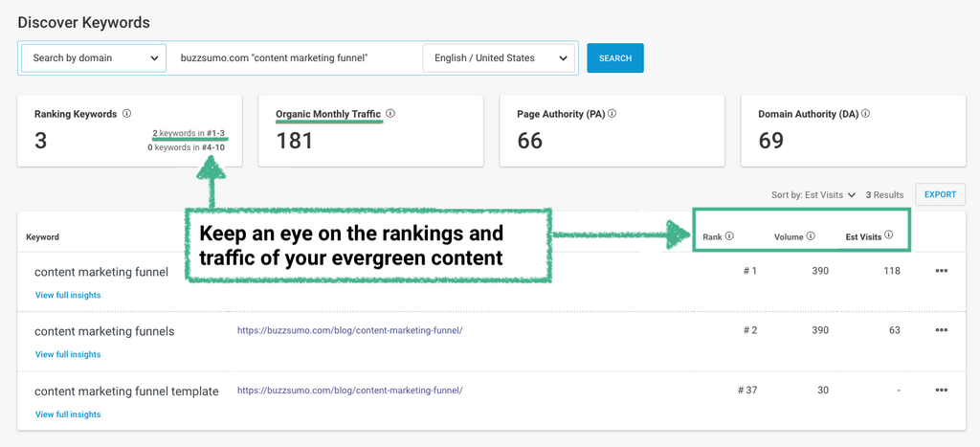View full insights for content marketing funnels
Image resolution: width=980 pixels, height=447 pixels.
68,354
